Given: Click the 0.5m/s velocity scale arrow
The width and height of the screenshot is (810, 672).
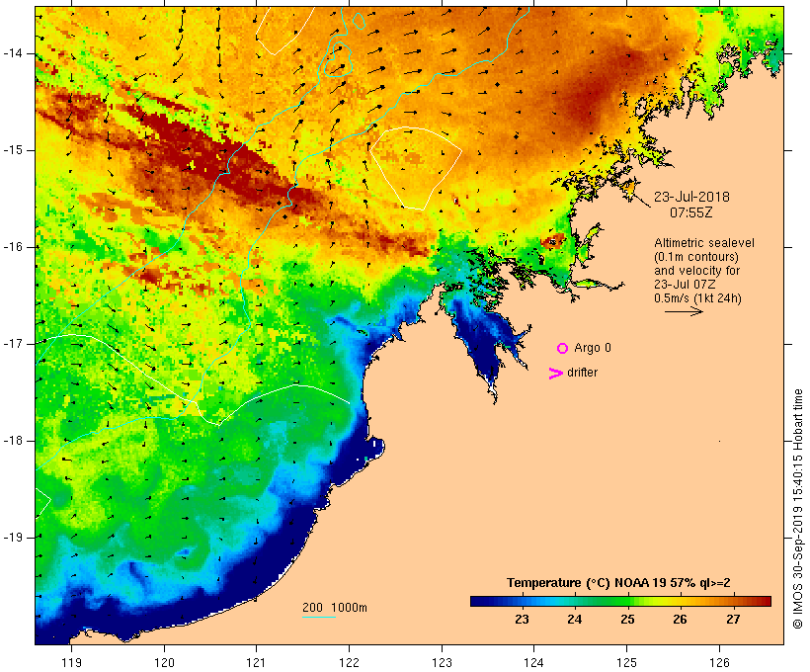Looking at the screenshot, I should pyautogui.click(x=684, y=311).
